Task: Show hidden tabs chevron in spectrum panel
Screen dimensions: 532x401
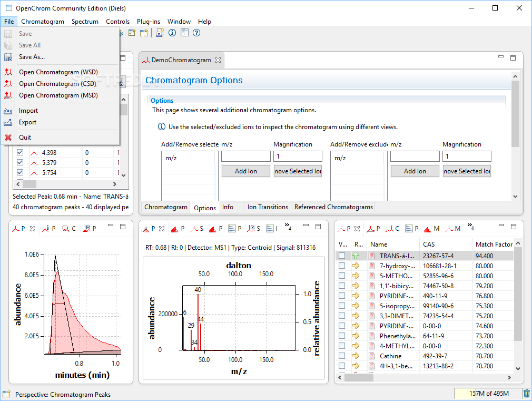Action: pos(288,227)
